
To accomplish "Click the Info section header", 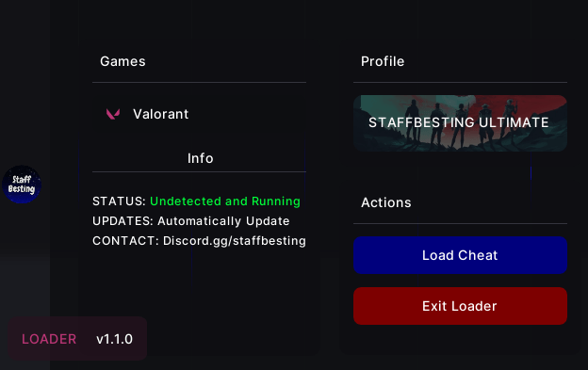I will coord(201,158).
